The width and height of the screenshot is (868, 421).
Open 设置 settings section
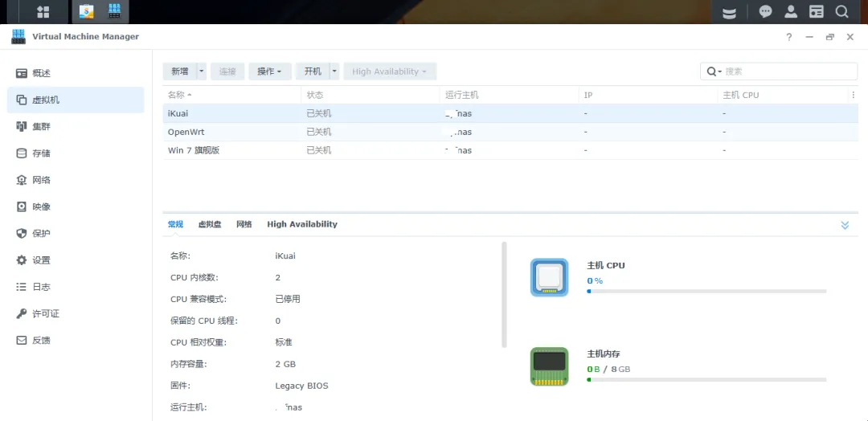point(76,260)
